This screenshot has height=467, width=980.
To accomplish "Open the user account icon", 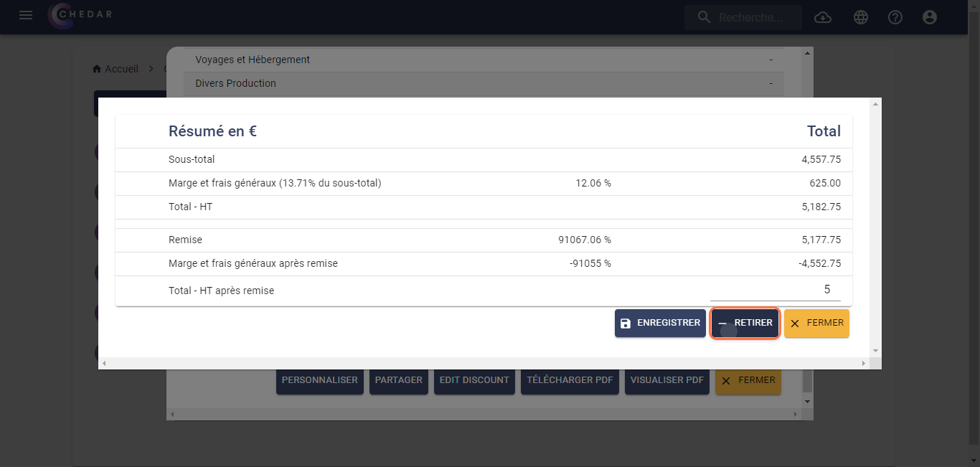I will [930, 17].
